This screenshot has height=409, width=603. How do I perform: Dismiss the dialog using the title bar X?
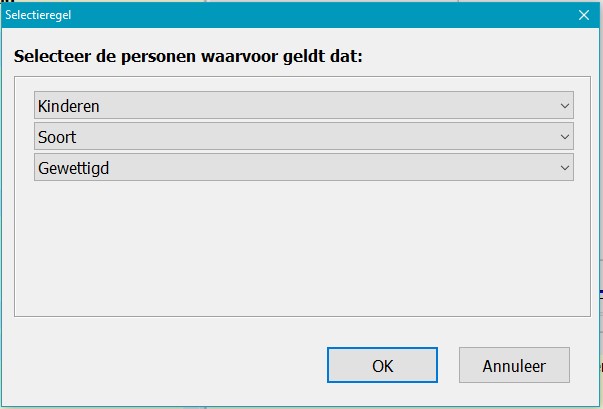coord(584,15)
